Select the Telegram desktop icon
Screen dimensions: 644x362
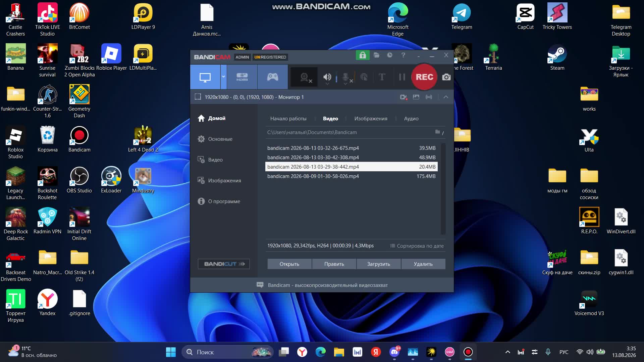coord(462,17)
